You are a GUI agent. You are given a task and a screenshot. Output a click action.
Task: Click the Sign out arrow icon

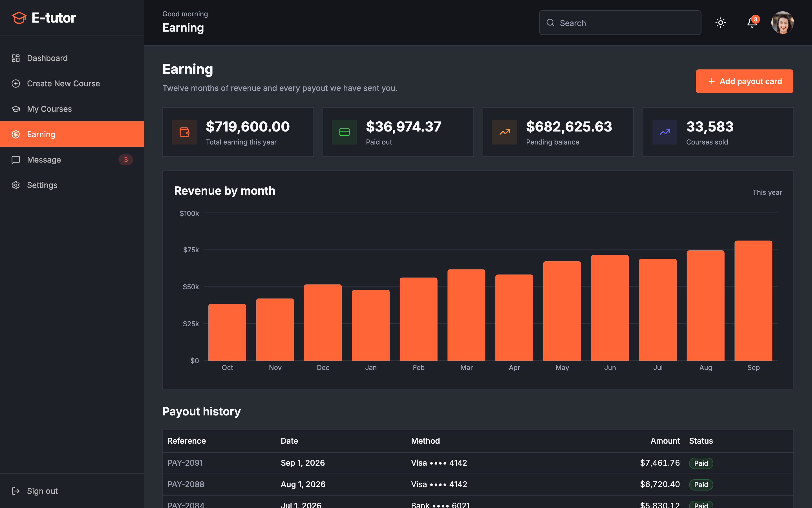pyautogui.click(x=16, y=491)
